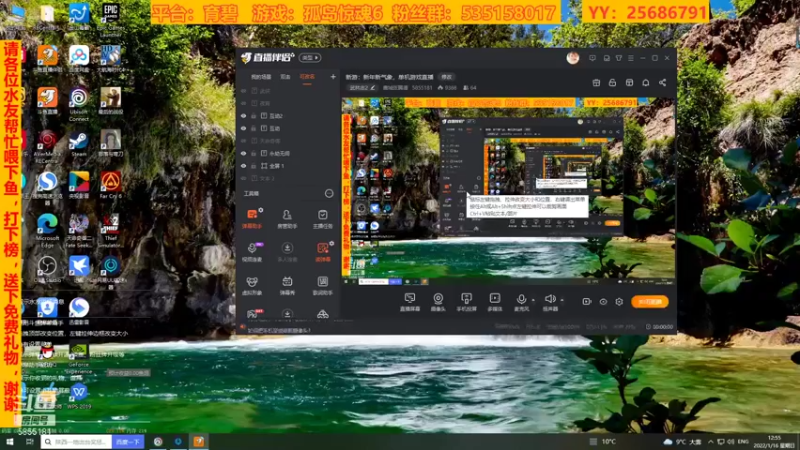Open Microsoft Edge desktop shortcut

47,231
